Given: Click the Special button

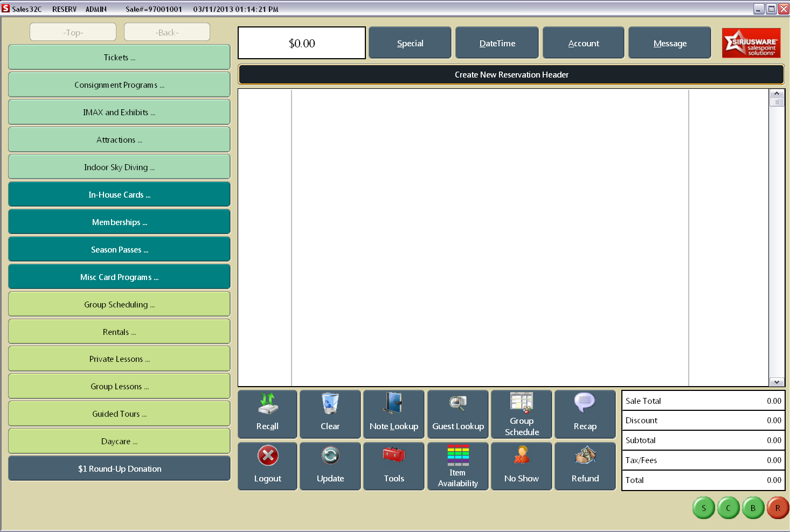Looking at the screenshot, I should click(410, 43).
